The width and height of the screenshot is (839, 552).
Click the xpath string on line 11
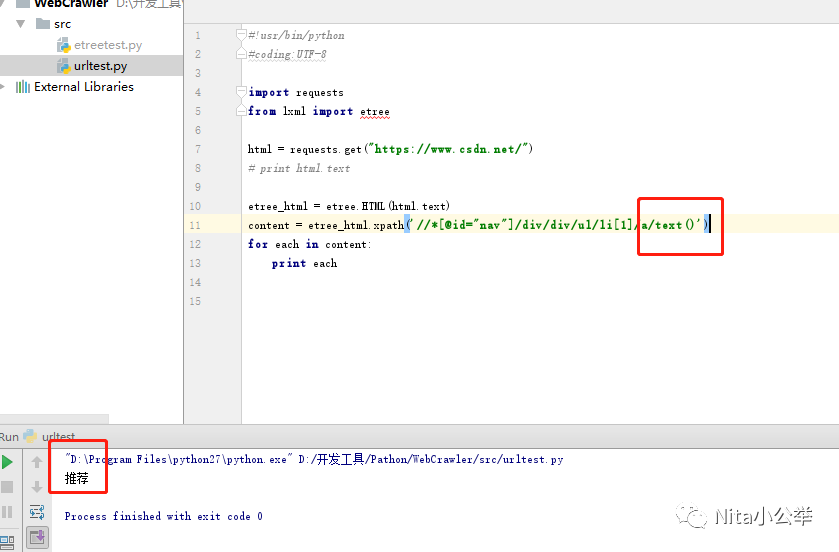tap(557, 225)
